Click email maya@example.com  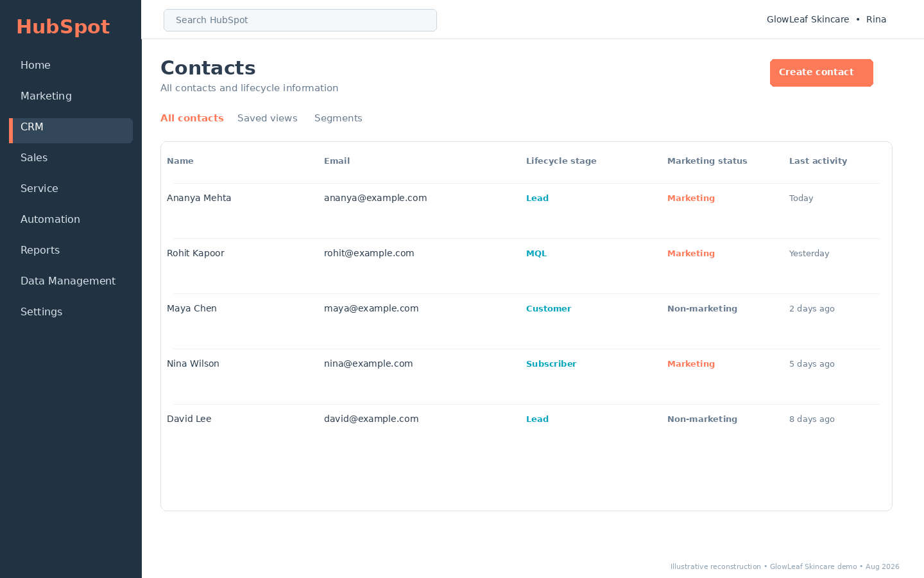372,309
